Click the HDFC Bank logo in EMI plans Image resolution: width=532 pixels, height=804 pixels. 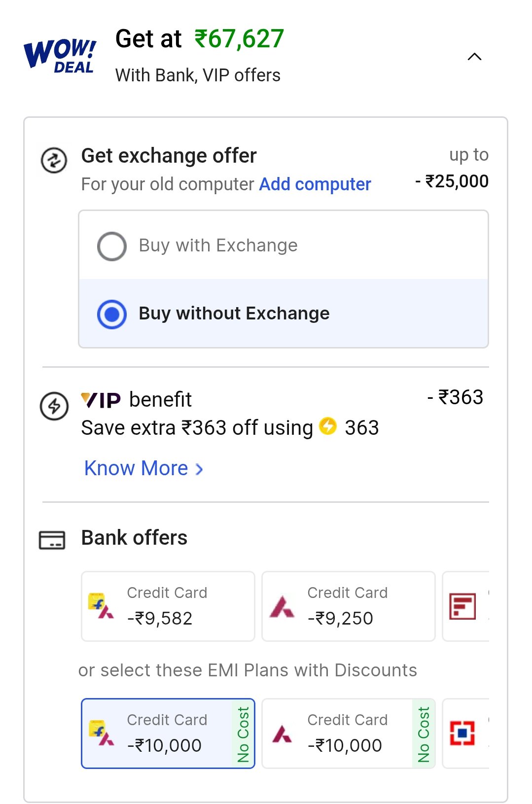[462, 734]
